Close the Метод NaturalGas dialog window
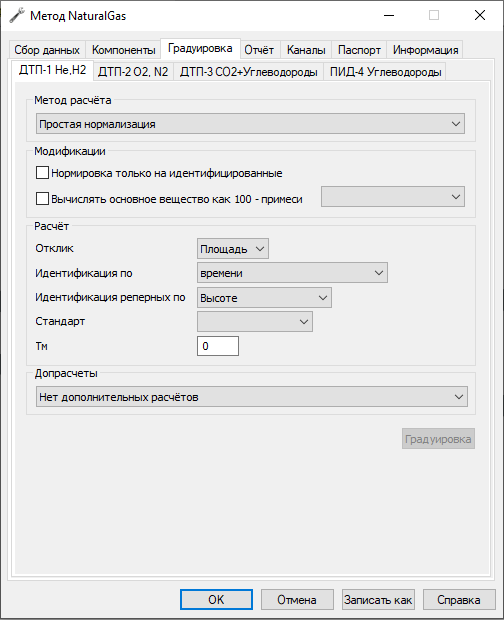This screenshot has height=620, width=504. coord(480,15)
